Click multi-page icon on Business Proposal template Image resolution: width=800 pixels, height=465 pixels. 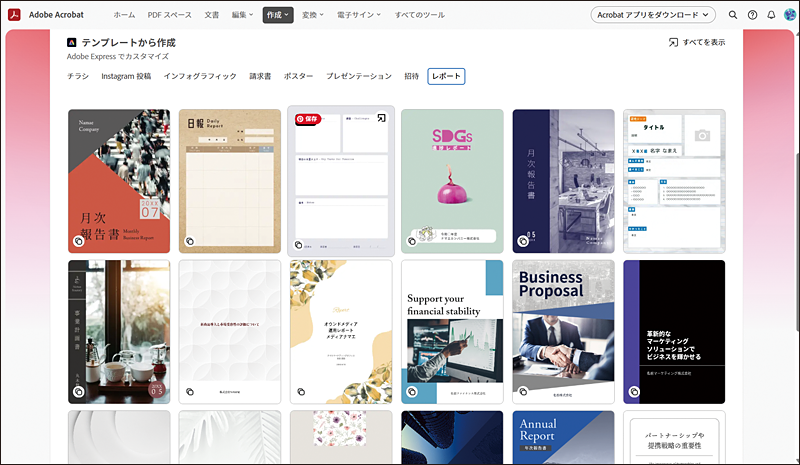tap(523, 393)
